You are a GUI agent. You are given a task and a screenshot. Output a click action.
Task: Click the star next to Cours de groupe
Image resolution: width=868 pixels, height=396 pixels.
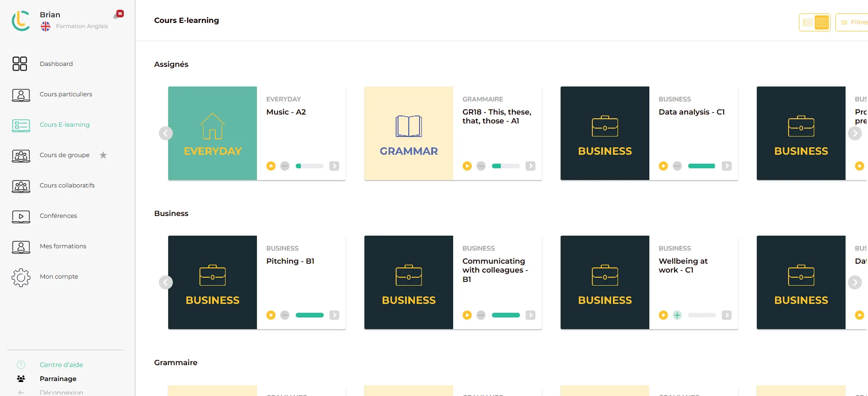point(103,155)
